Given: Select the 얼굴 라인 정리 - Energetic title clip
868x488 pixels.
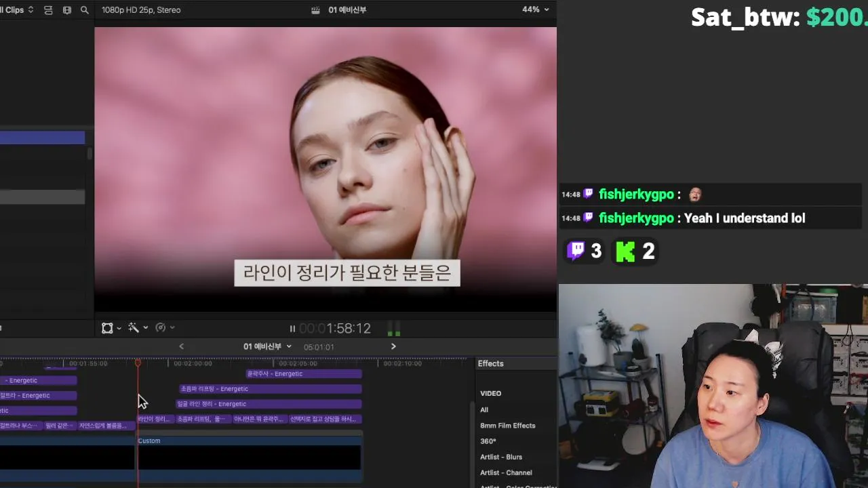Looking at the screenshot, I should point(269,404).
